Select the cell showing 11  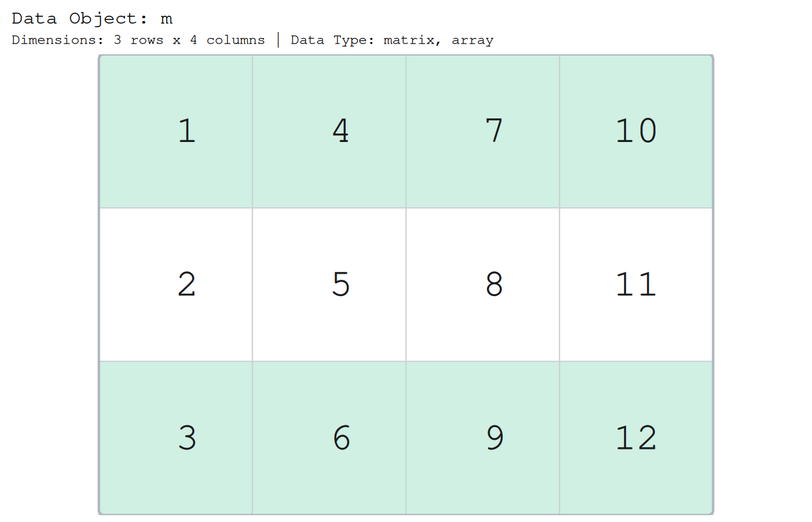636,285
